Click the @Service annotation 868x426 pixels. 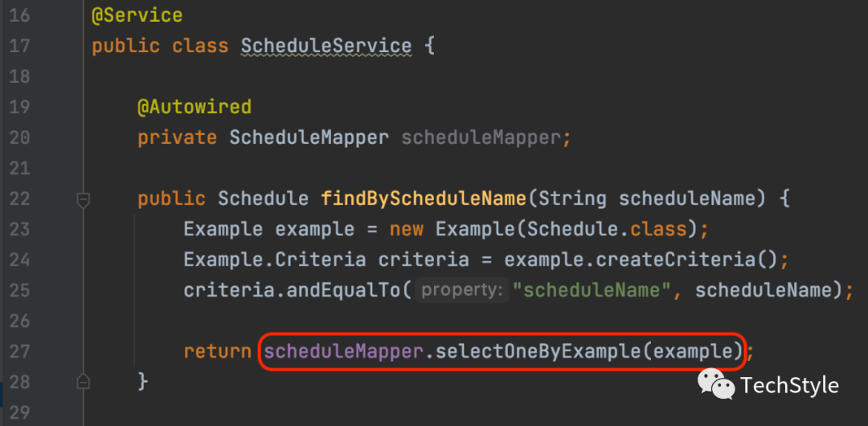(x=137, y=15)
